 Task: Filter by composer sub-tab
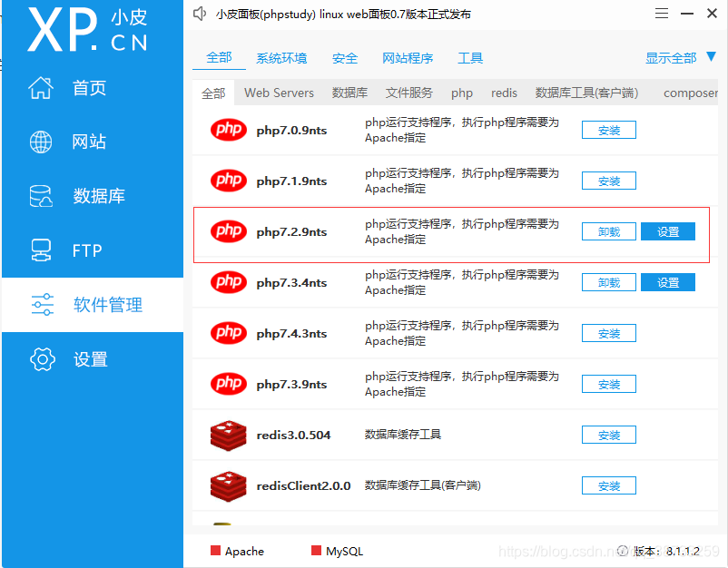(691, 93)
